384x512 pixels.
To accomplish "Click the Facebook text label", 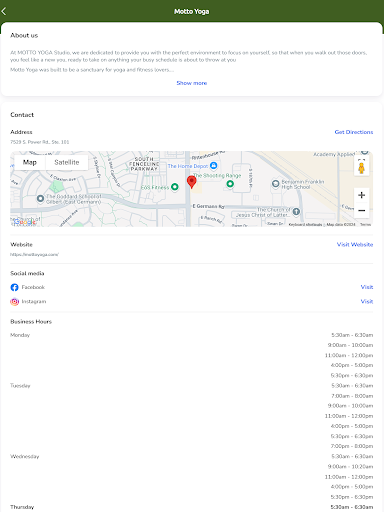I will 33,287.
